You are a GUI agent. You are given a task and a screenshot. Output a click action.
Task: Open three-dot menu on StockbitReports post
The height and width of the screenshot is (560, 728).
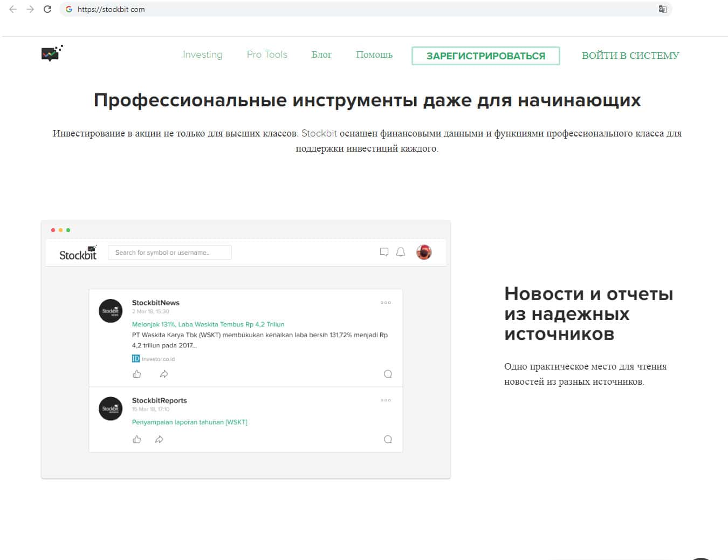[x=386, y=400]
